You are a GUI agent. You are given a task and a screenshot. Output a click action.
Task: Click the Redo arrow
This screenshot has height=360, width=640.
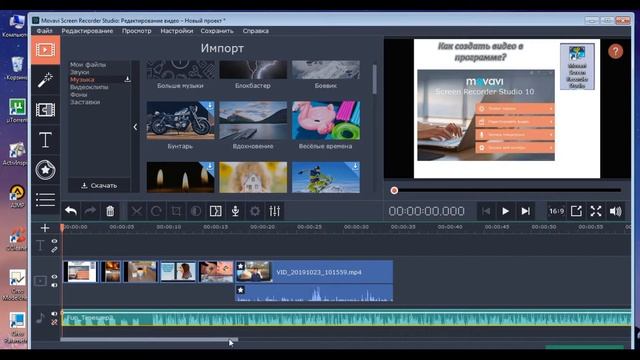pos(90,211)
